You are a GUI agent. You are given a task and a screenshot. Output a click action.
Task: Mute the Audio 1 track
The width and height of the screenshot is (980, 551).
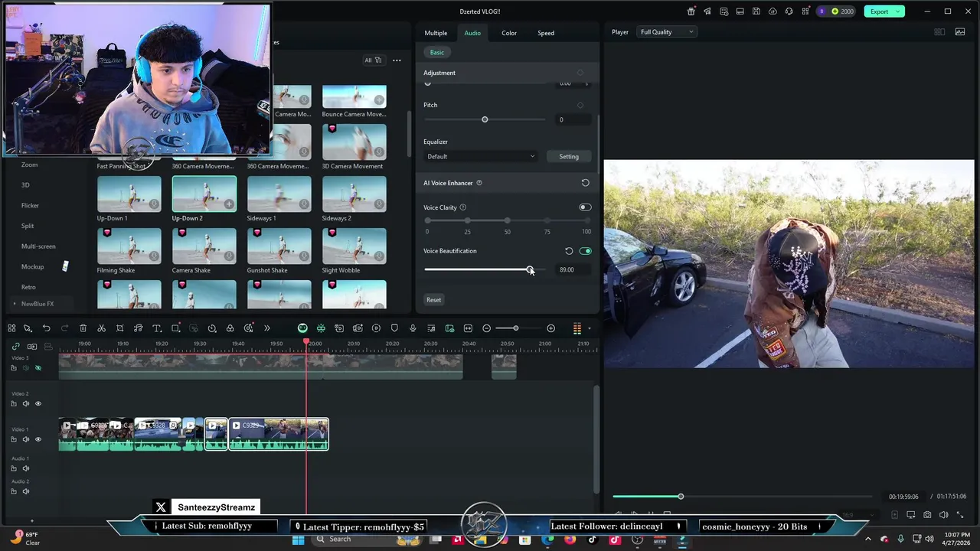click(x=25, y=468)
